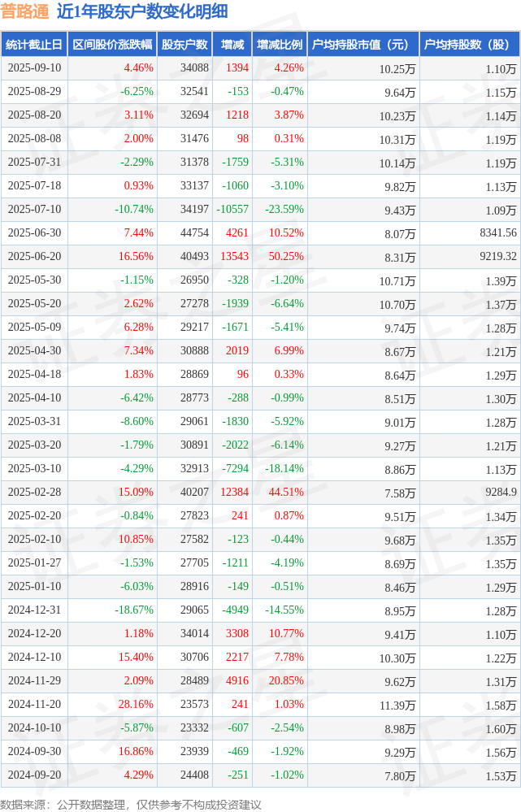The height and width of the screenshot is (812, 521).
Task: Select the 区间股价涨跌幅 column header
Action: pos(111,45)
